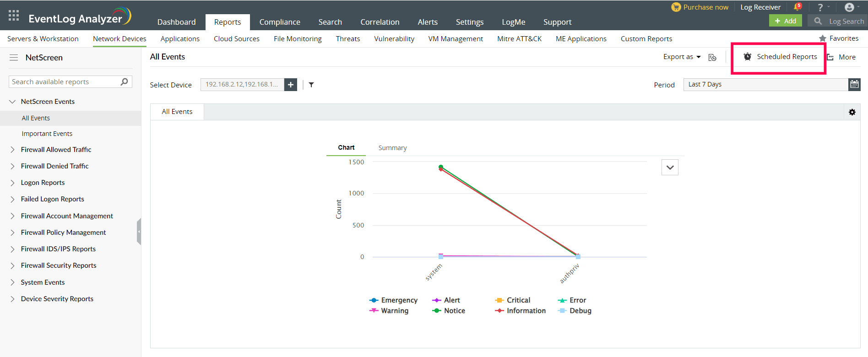Click the Scheduled Reports clock icon
868x357 pixels.
[748, 56]
